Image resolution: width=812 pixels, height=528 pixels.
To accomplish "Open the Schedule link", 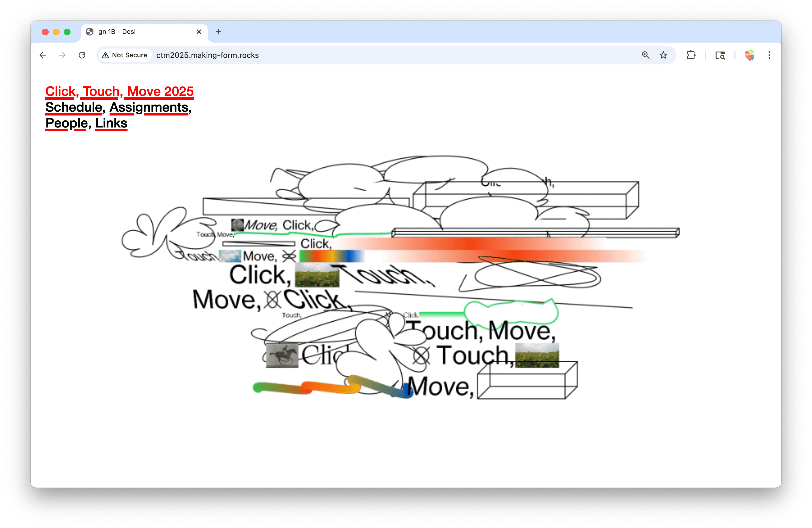I will tap(74, 107).
